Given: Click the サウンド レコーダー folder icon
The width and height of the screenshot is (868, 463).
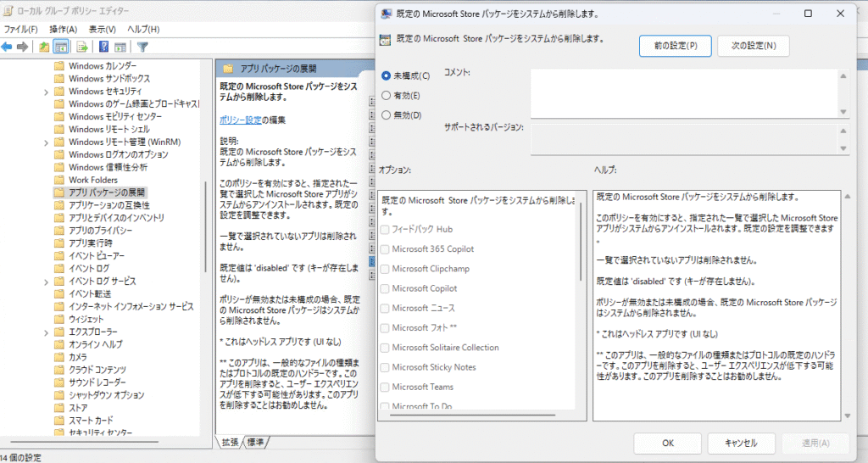Looking at the screenshot, I should tap(59, 382).
